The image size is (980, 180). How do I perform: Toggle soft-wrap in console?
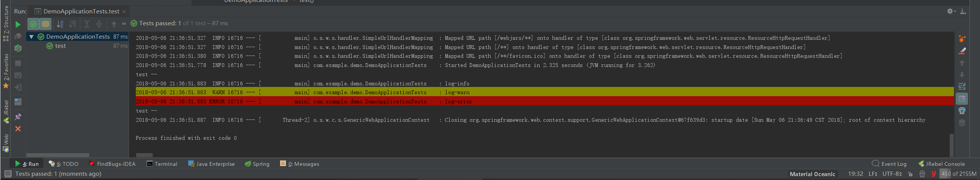pos(962,87)
